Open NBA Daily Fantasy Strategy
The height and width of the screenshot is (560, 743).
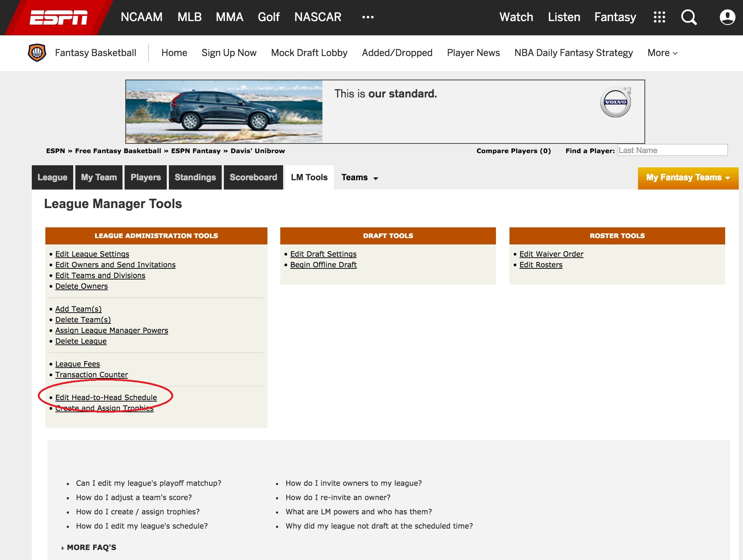(574, 53)
